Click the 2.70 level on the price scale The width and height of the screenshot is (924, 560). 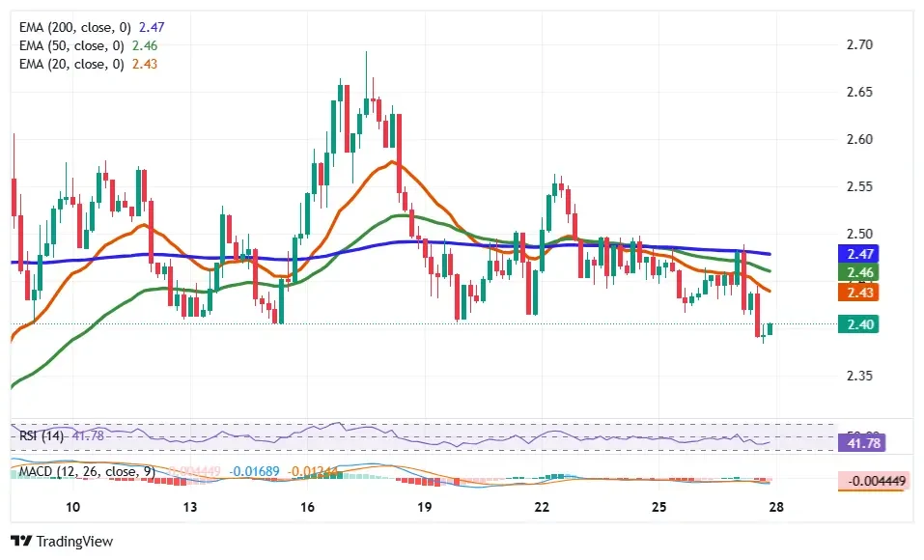861,44
